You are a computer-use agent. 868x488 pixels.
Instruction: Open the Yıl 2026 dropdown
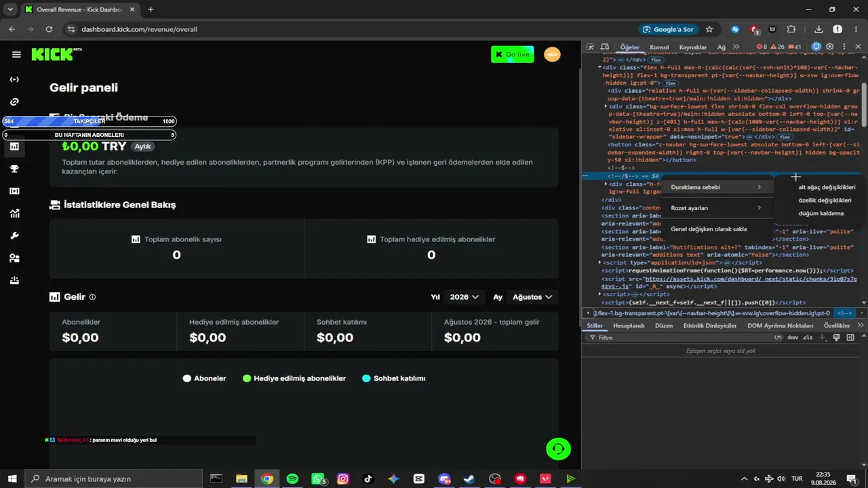coord(465,297)
